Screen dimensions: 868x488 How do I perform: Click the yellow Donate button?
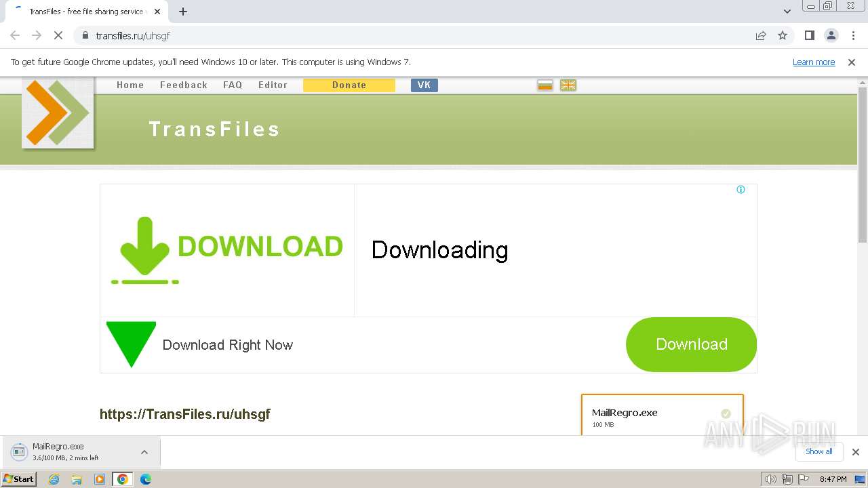(x=349, y=85)
